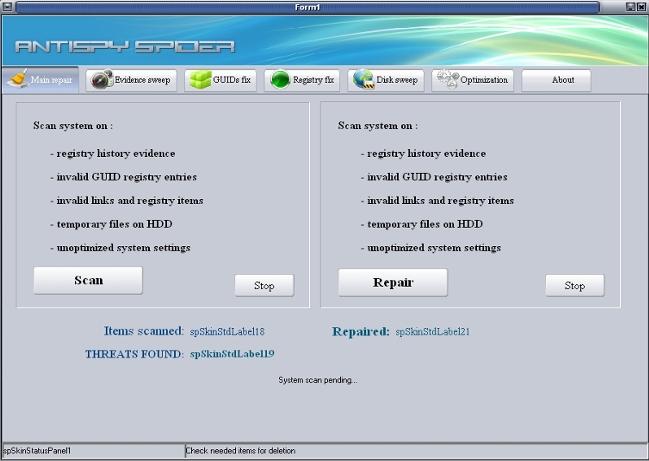Click Stop button in the repair panel

coord(574,286)
